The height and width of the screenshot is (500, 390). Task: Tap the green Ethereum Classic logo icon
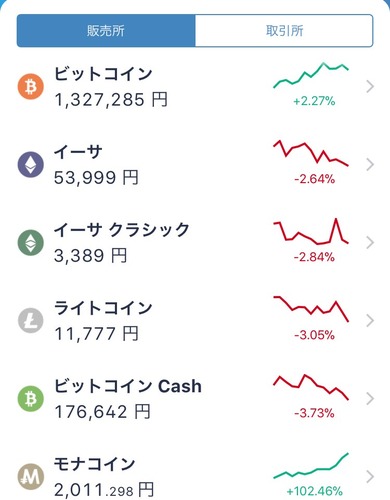pyautogui.click(x=30, y=243)
